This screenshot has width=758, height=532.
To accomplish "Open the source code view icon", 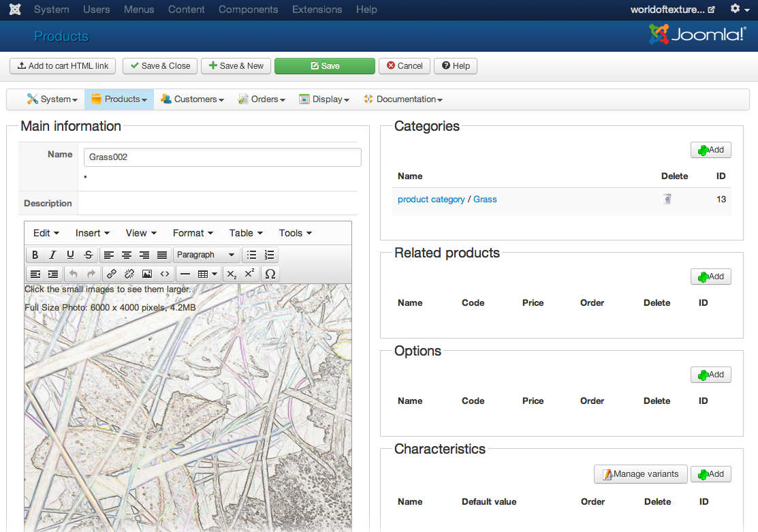I will (x=165, y=274).
